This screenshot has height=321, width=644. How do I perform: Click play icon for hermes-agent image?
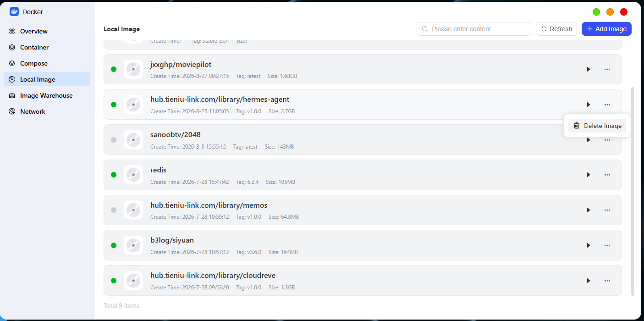[588, 105]
